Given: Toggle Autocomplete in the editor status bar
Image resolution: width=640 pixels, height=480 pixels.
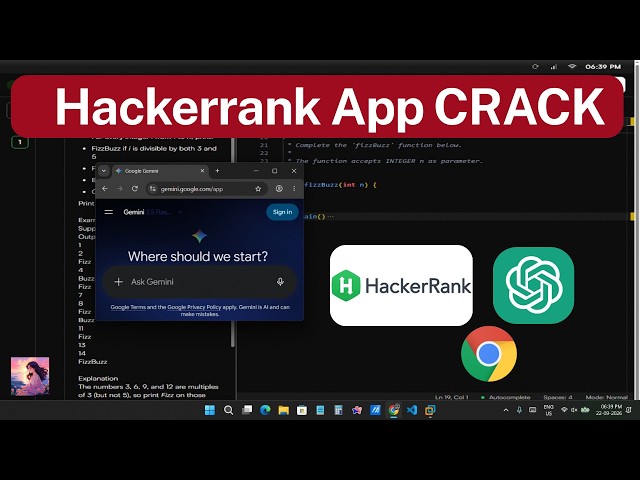Looking at the screenshot, I should (x=506, y=397).
